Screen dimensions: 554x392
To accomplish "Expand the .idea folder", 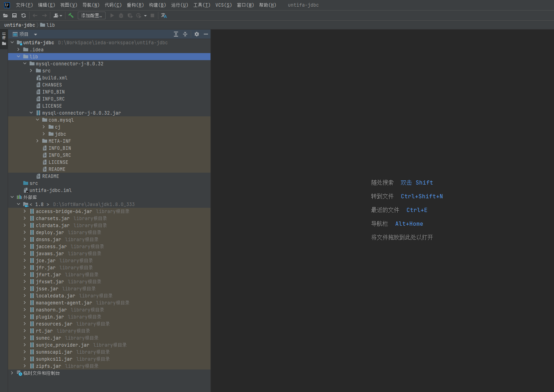I will click(19, 50).
